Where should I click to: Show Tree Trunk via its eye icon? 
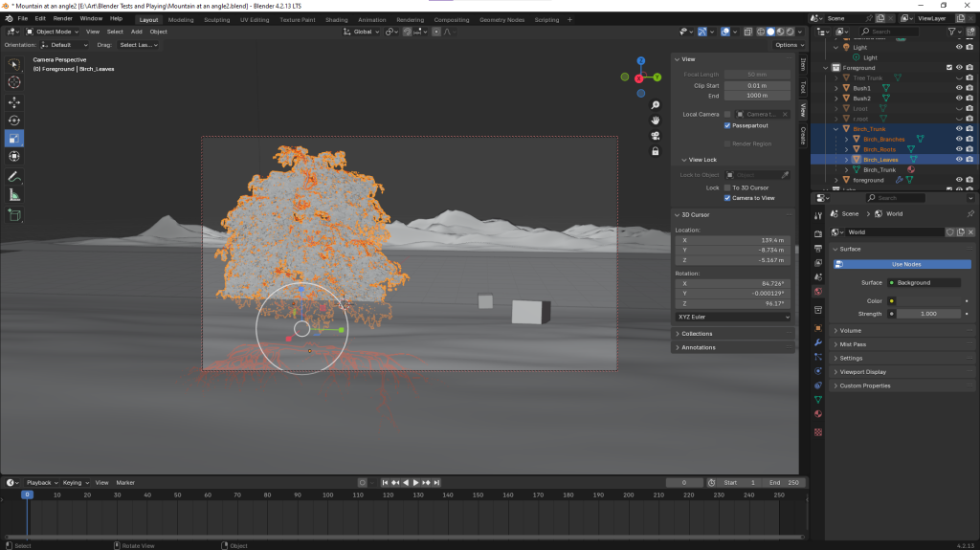[959, 78]
